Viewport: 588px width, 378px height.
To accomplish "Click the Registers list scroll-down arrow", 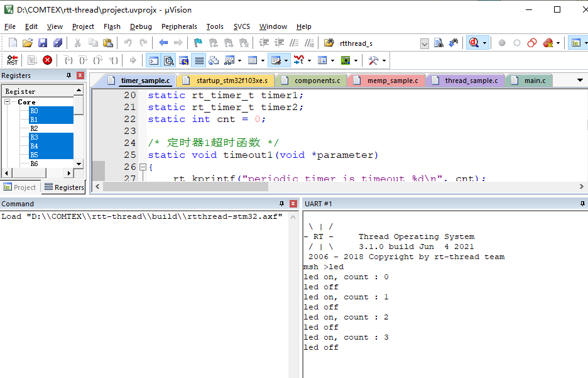I will 79,164.
